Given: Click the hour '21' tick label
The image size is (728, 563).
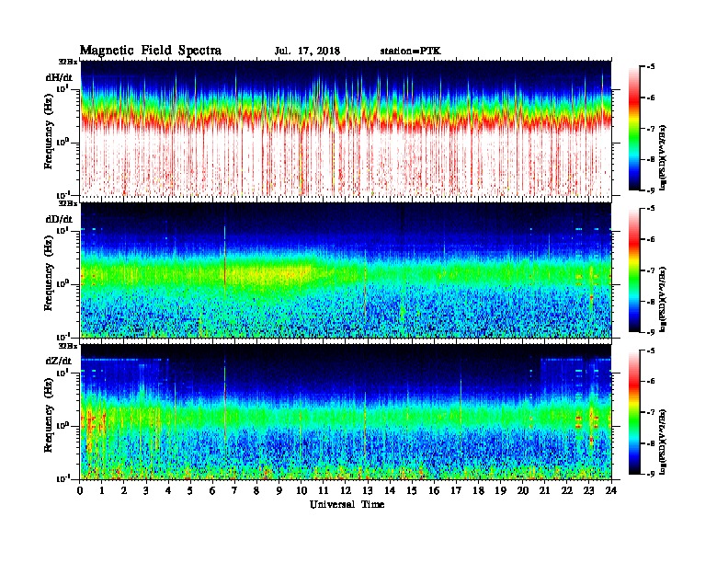Looking at the screenshot, I should click(544, 490).
